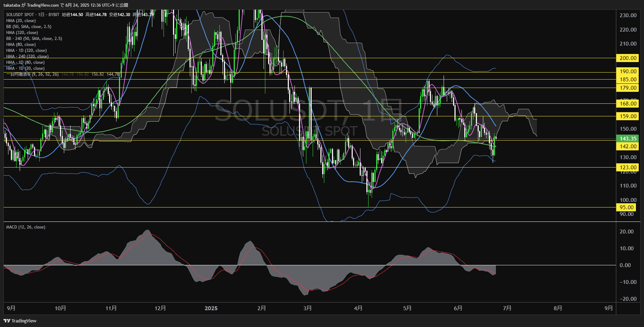644x327 pixels.
Task: Click the 2月 time axis label
Action: [261, 308]
